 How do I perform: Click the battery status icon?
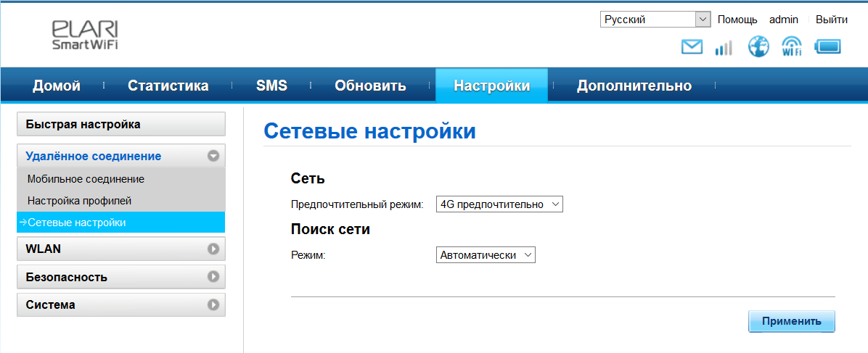click(x=827, y=48)
